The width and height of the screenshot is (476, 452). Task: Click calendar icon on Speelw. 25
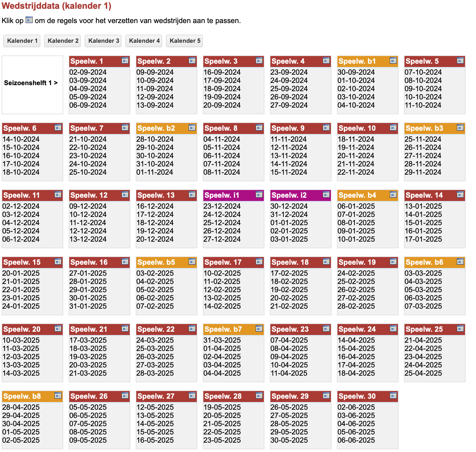tap(460, 329)
